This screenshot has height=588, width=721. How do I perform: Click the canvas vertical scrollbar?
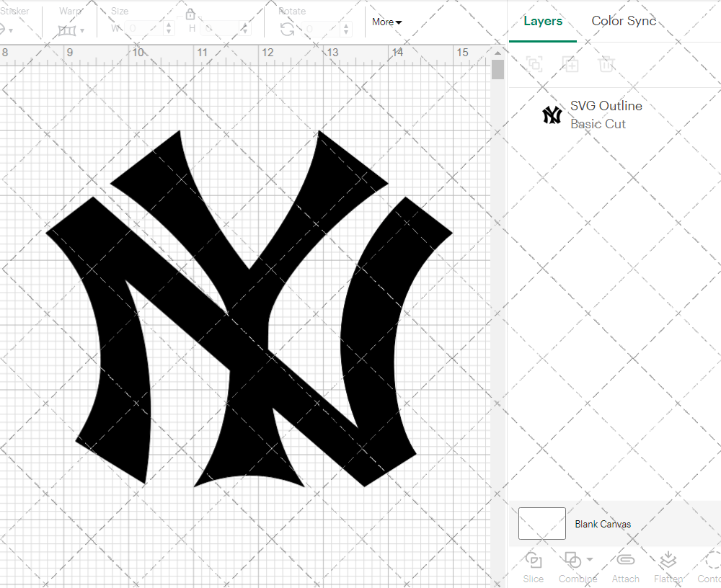click(x=497, y=68)
